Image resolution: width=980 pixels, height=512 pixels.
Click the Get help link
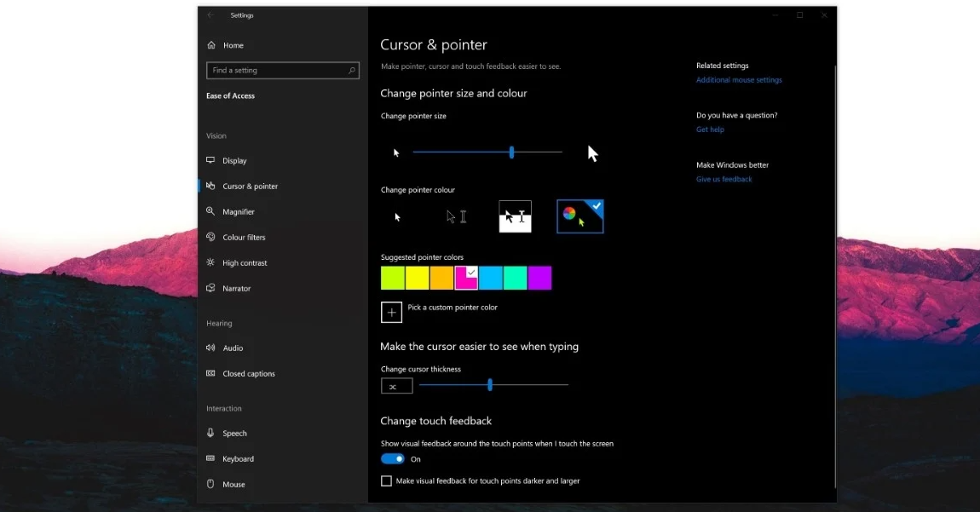tap(710, 129)
